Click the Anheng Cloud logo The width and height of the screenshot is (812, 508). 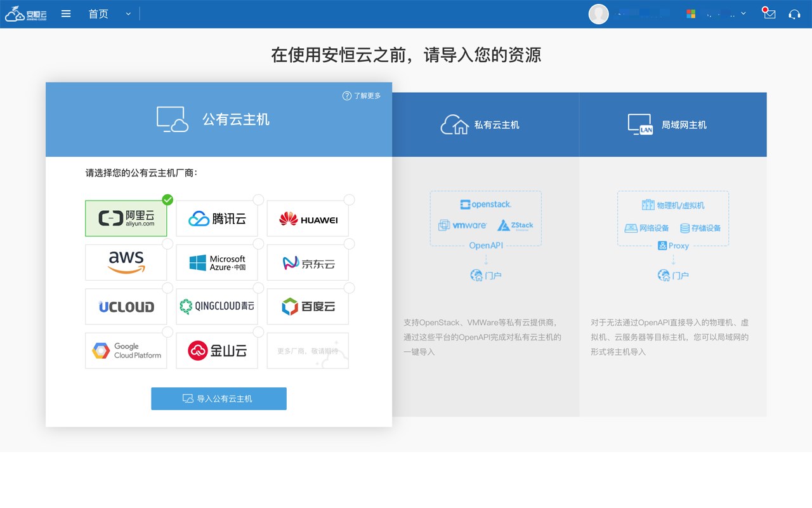26,14
